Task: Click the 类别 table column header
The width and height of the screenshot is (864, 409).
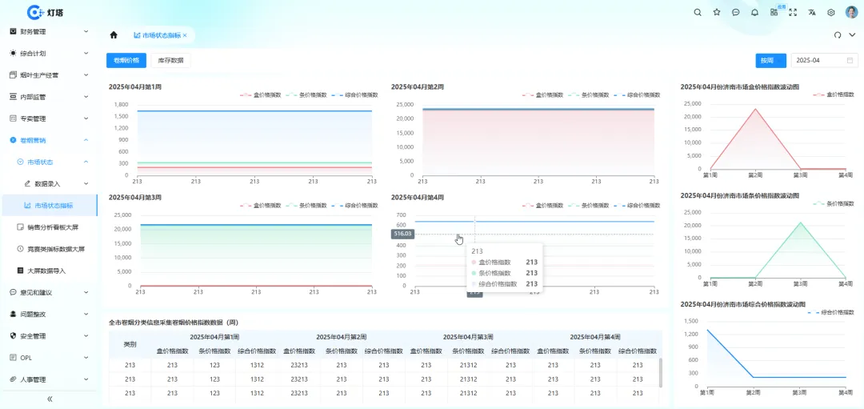Action: pyautogui.click(x=130, y=344)
